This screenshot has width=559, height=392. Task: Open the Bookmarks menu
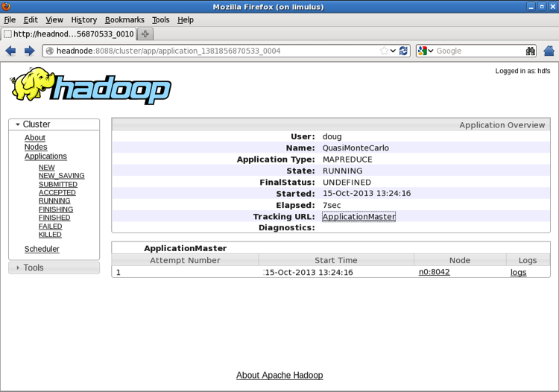click(124, 20)
